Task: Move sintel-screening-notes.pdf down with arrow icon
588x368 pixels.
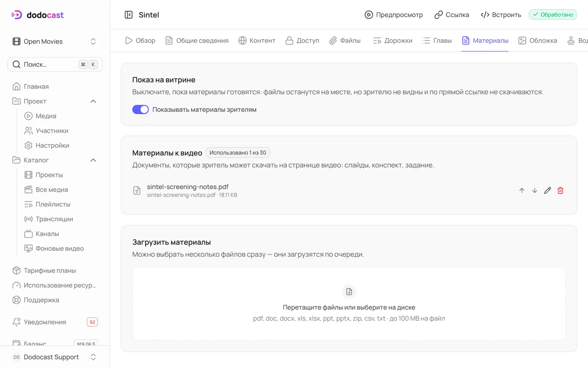Action: coord(535,190)
